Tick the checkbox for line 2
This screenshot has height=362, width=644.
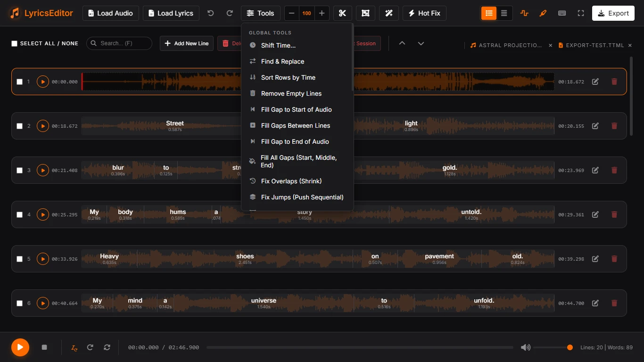20,126
